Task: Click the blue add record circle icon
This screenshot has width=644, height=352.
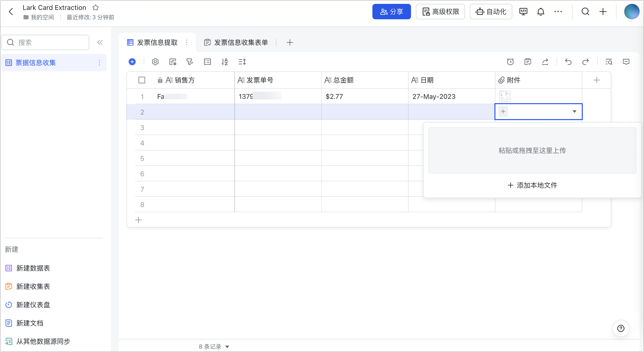Action: pos(132,62)
